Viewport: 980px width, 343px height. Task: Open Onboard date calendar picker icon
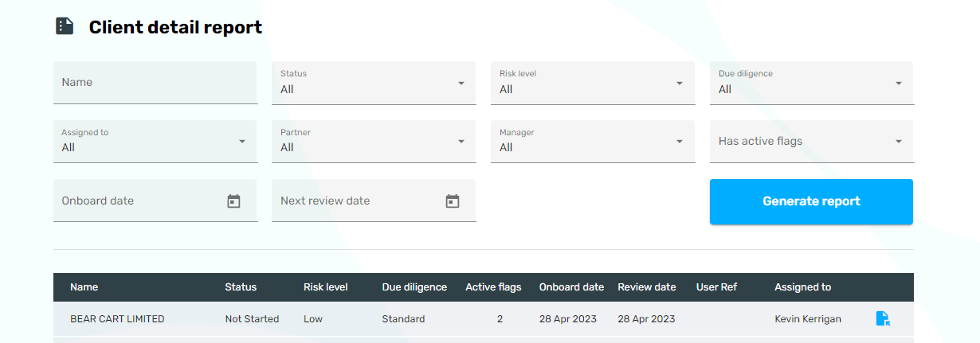click(x=233, y=201)
